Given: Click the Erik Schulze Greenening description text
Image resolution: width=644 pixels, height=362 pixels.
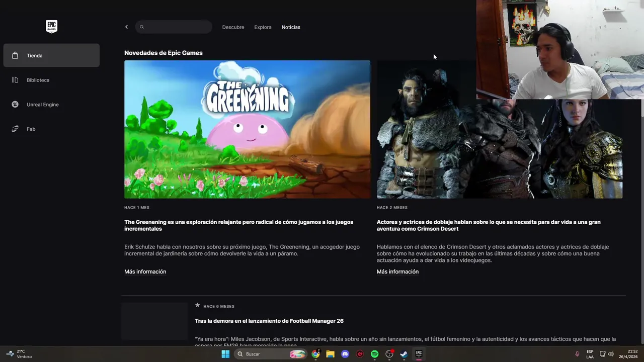Looking at the screenshot, I should 242,250.
